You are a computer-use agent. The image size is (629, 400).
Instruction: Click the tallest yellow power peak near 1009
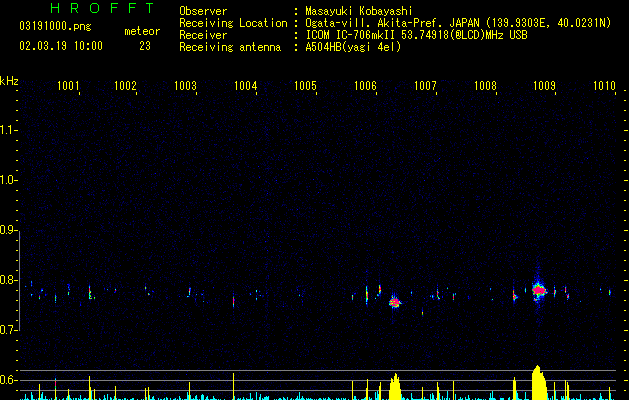[539, 382]
